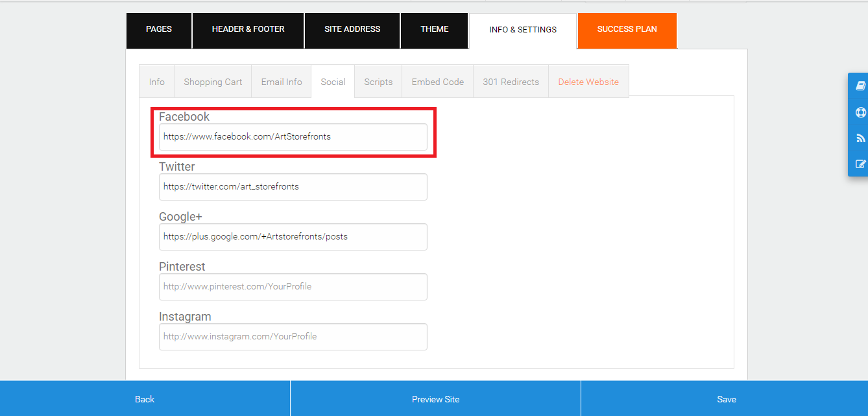Open the SUCCESS PLAN tab
Image resolution: width=868 pixels, height=416 pixels.
click(x=627, y=29)
